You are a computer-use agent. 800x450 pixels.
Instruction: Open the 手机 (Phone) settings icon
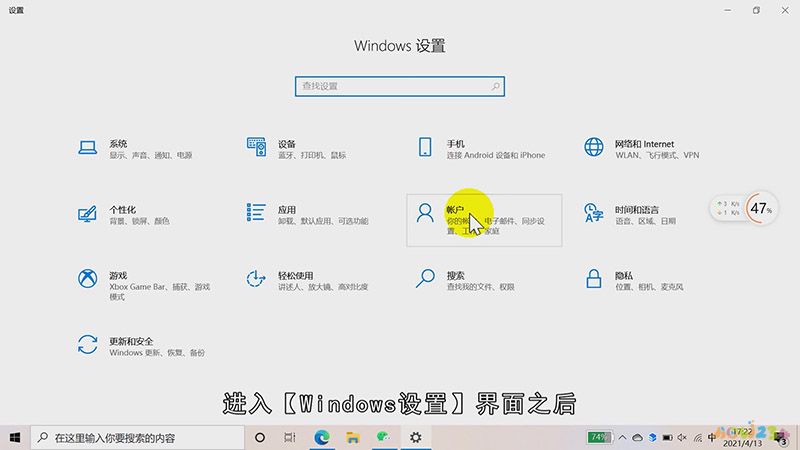click(425, 147)
